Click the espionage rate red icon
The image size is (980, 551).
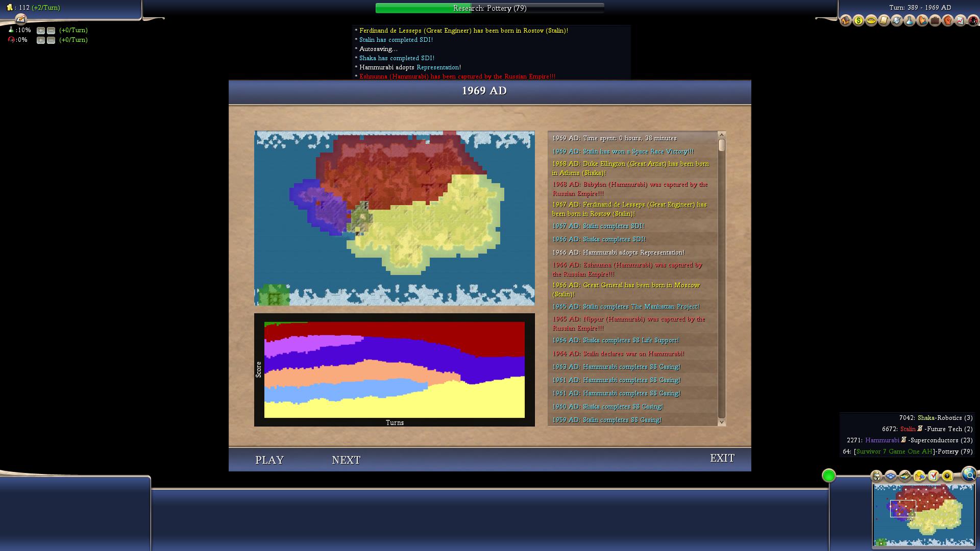tap(11, 40)
